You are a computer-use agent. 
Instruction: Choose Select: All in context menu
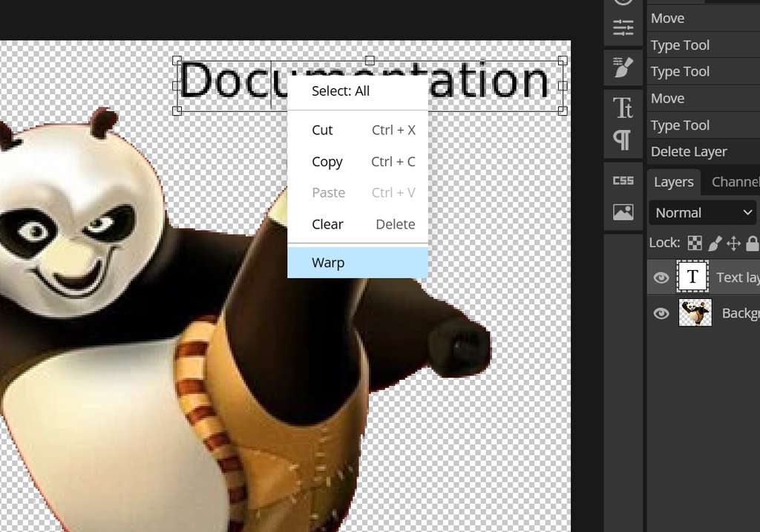pyautogui.click(x=358, y=91)
